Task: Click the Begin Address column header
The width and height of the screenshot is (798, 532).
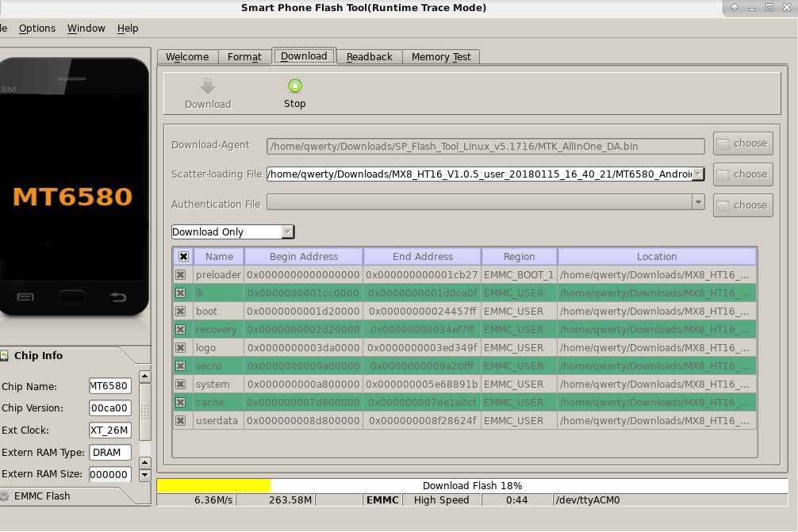Action: pyautogui.click(x=303, y=256)
